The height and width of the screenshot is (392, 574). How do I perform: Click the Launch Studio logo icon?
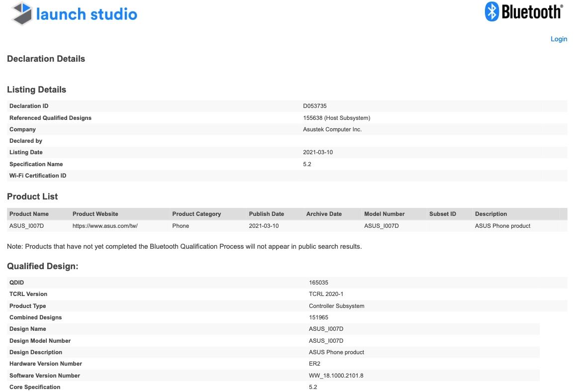click(x=22, y=13)
